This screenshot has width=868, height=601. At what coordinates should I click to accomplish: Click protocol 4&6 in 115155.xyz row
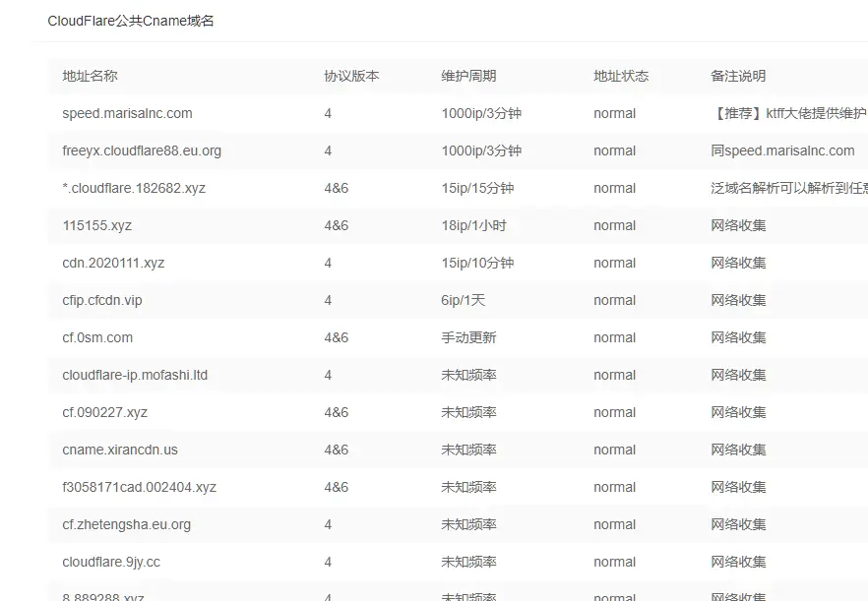[x=337, y=226]
